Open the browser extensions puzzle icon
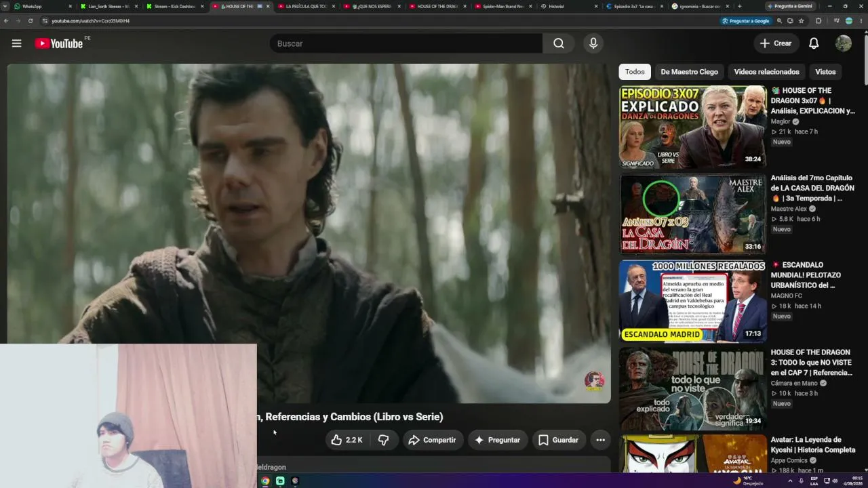Image resolution: width=868 pixels, height=488 pixels. click(x=818, y=21)
